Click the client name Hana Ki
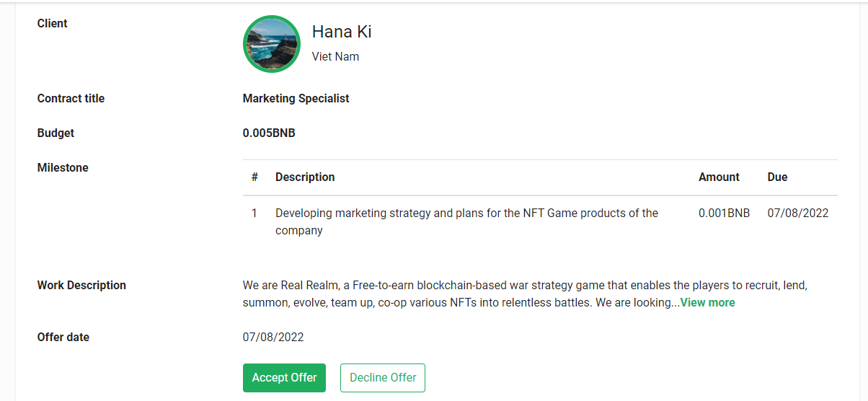 [x=342, y=32]
